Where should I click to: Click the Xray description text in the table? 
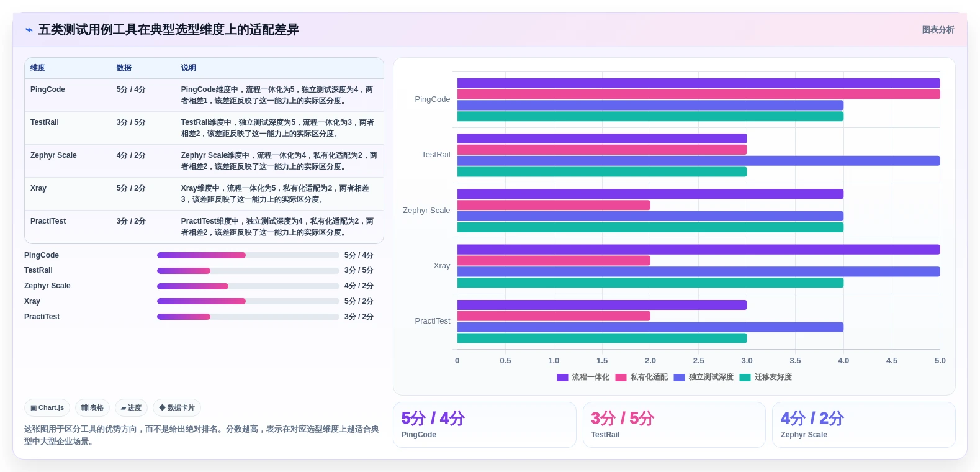pos(276,194)
